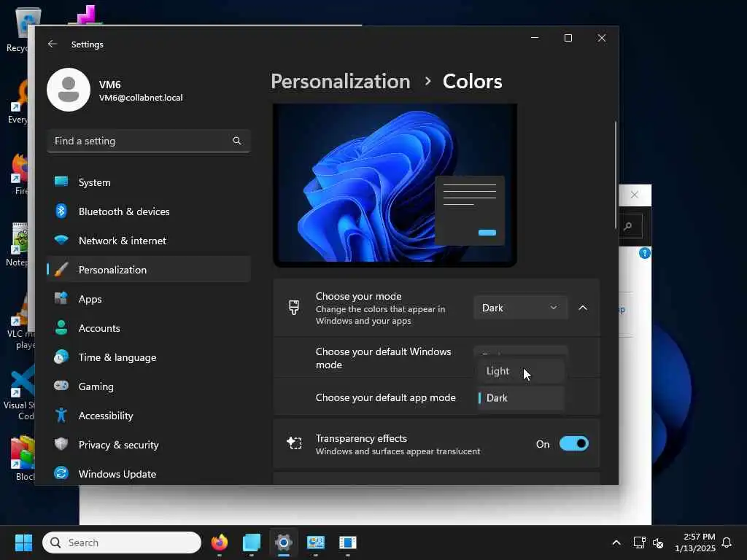The width and height of the screenshot is (747, 560).
Task: Click the taskbar Search box
Action: 122,542
